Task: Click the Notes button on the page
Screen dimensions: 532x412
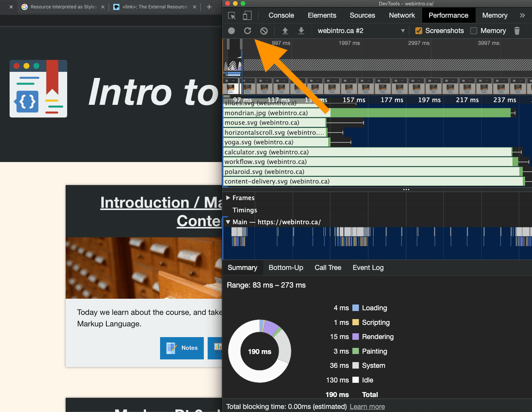Action: tap(182, 348)
